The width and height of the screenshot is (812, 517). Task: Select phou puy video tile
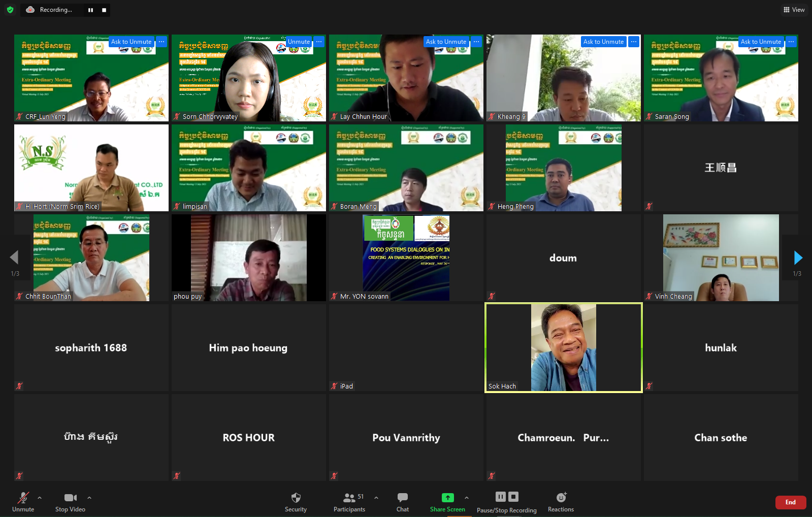249,257
